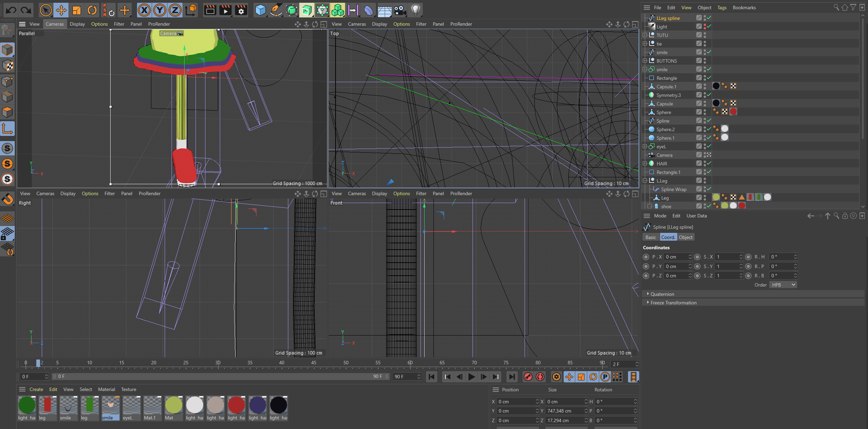Toggle layer checkbox of Capsule.1 object
868x429 pixels.
pos(699,86)
